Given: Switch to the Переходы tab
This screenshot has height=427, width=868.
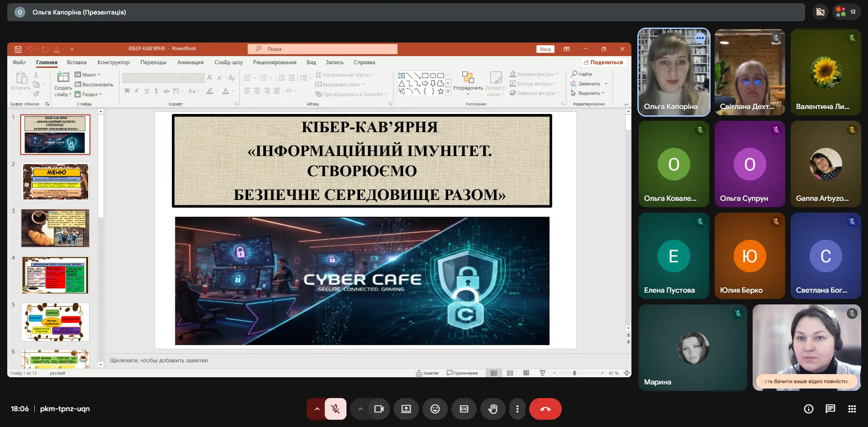Looking at the screenshot, I should [153, 62].
